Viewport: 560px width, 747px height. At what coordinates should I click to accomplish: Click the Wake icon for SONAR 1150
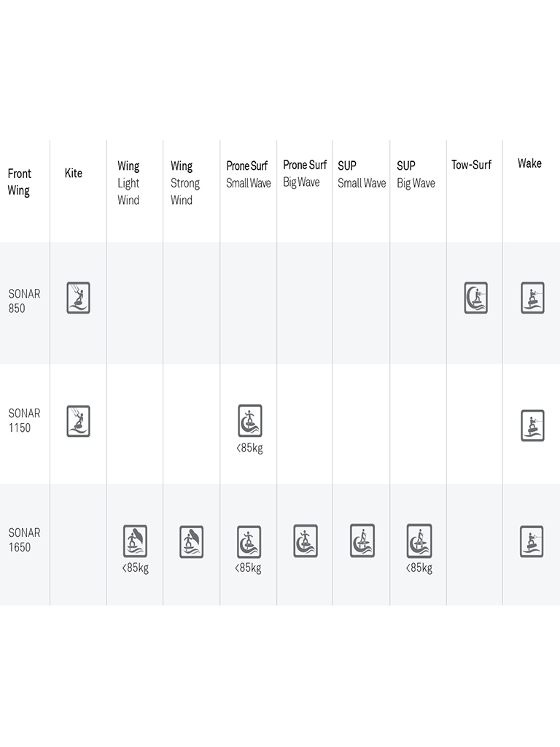[x=532, y=425]
